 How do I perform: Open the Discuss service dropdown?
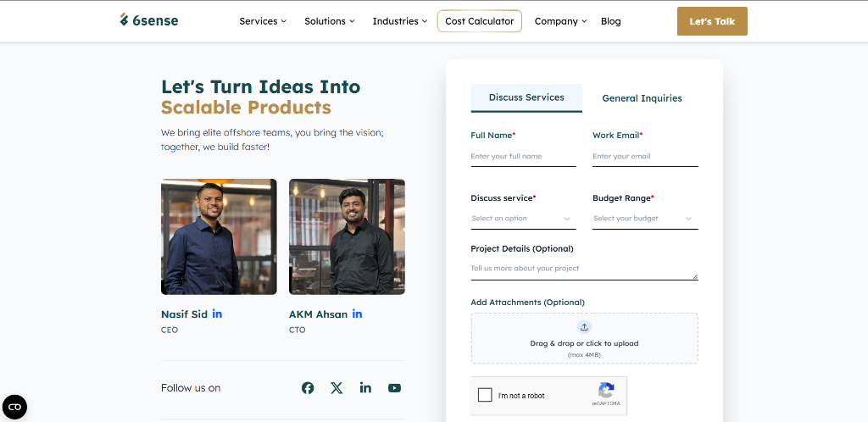coord(523,219)
